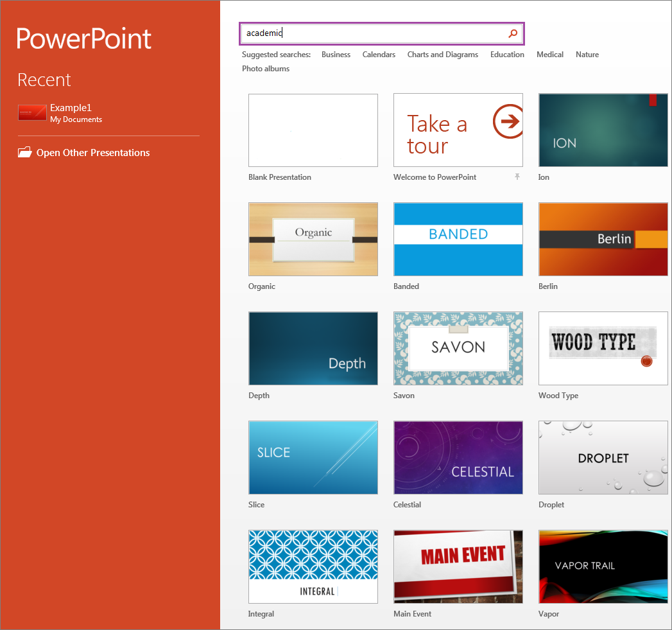This screenshot has width=672, height=630.
Task: Choose the Depth template thumbnail
Action: tap(313, 348)
